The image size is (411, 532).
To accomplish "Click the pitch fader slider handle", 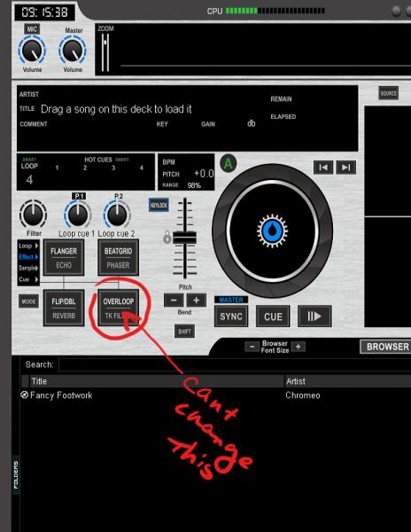I will coord(184,238).
